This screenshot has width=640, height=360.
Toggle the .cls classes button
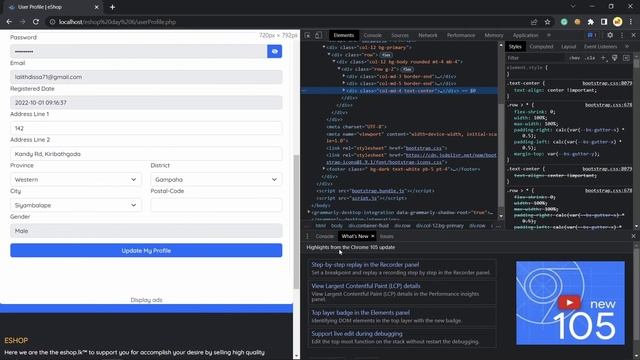click(589, 58)
